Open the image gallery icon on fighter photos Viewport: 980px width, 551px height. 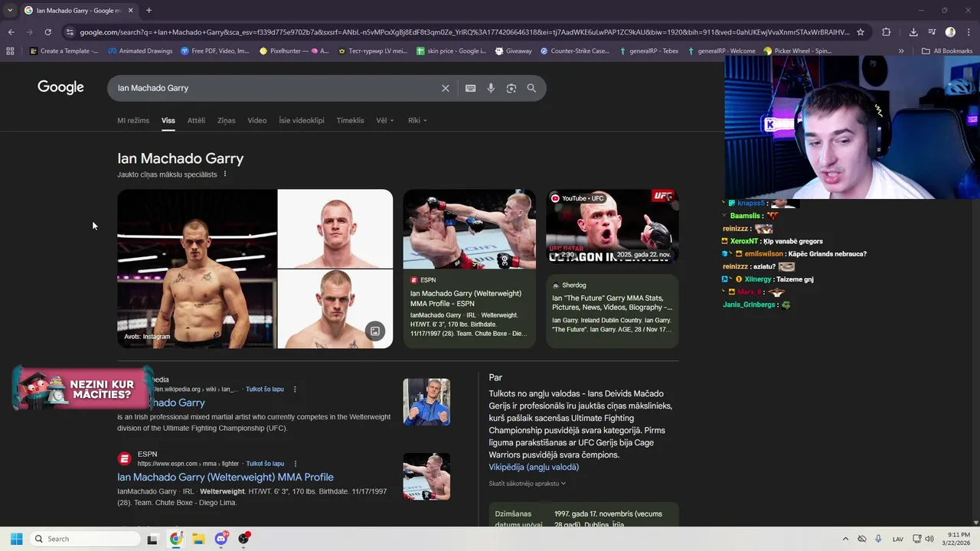[x=375, y=331]
